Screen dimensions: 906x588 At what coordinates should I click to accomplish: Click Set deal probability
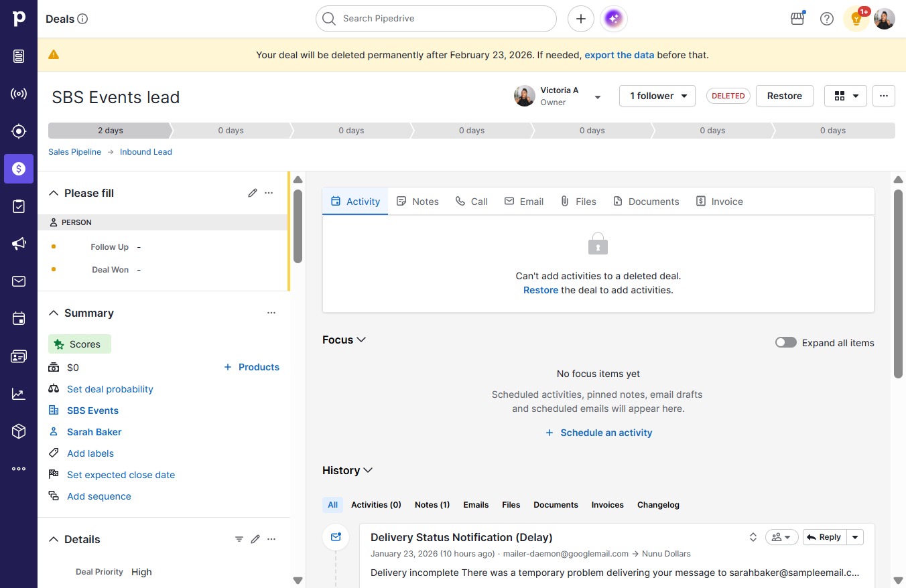point(110,389)
